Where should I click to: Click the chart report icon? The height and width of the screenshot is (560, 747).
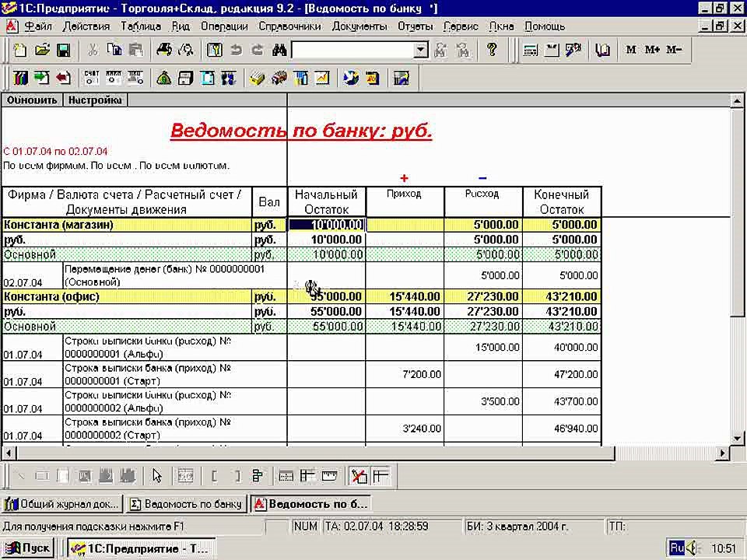click(322, 78)
